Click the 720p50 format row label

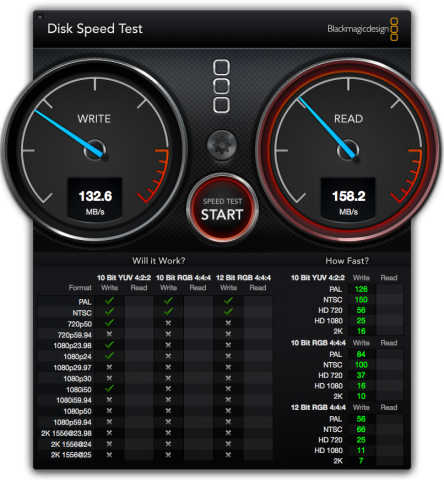tap(79, 324)
